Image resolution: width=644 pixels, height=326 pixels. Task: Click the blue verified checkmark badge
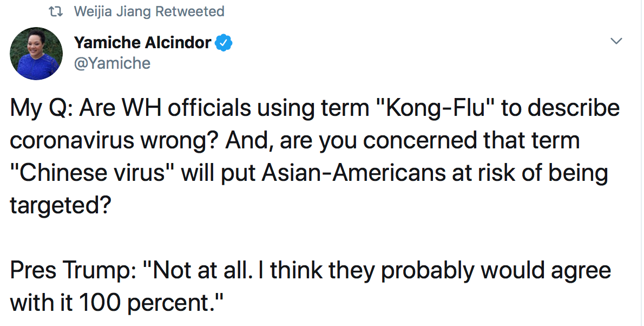224,43
